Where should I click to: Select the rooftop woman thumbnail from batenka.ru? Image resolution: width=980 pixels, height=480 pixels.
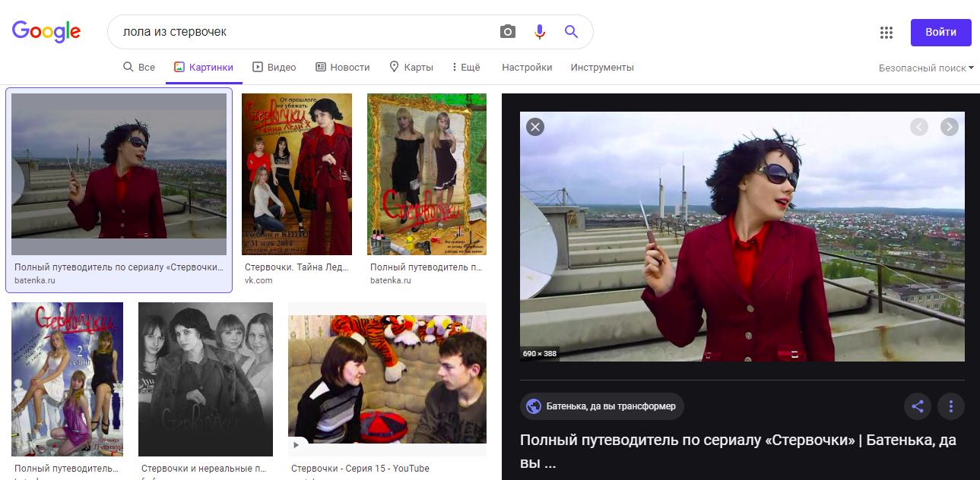pyautogui.click(x=119, y=174)
